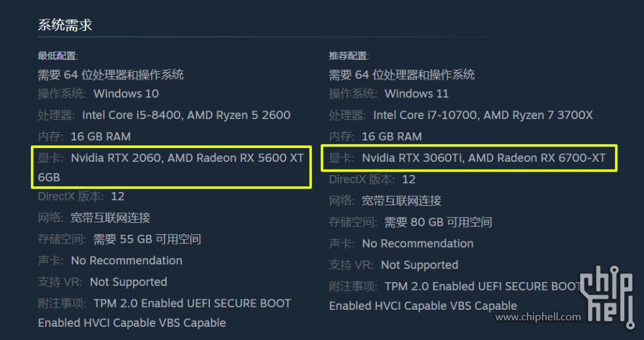Viewport: 644px width, 340px height.
Task: Click the 需要 80 GB 可用空间 storage text
Action: 438,222
